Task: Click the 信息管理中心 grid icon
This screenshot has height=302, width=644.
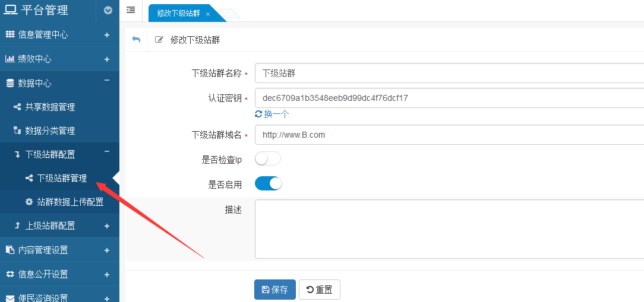Action: [10, 34]
